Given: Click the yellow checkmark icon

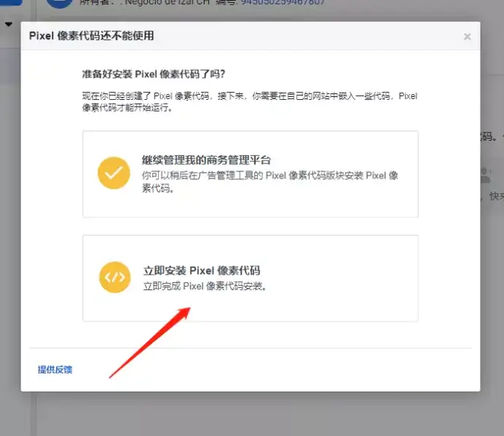Looking at the screenshot, I should [114, 173].
